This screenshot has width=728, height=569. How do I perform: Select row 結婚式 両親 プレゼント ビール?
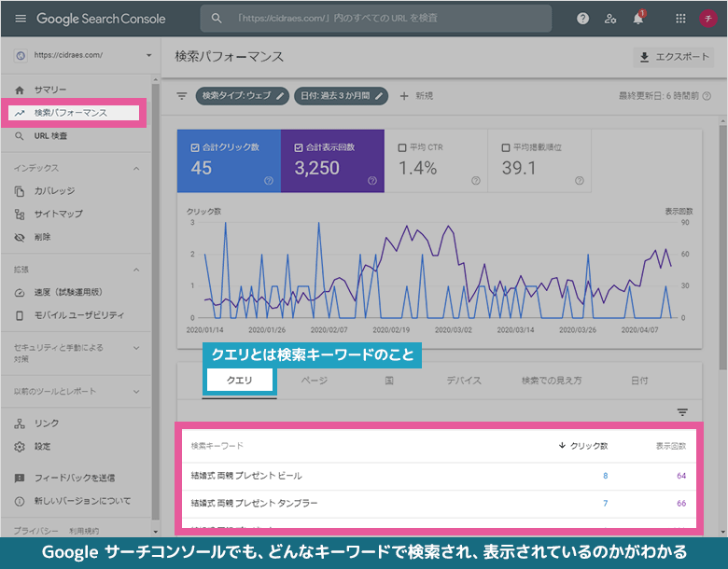click(440, 476)
